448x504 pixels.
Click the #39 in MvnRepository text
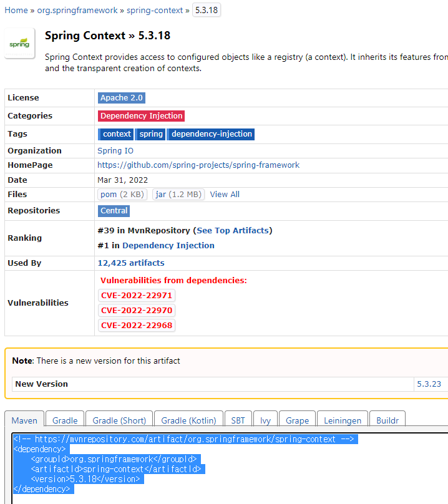point(144,230)
